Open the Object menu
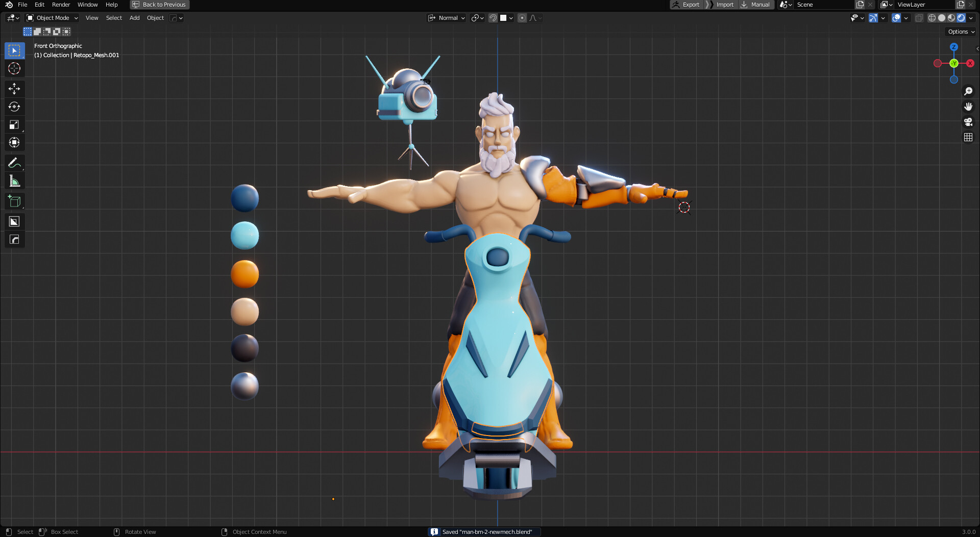980x537 pixels. pos(155,17)
